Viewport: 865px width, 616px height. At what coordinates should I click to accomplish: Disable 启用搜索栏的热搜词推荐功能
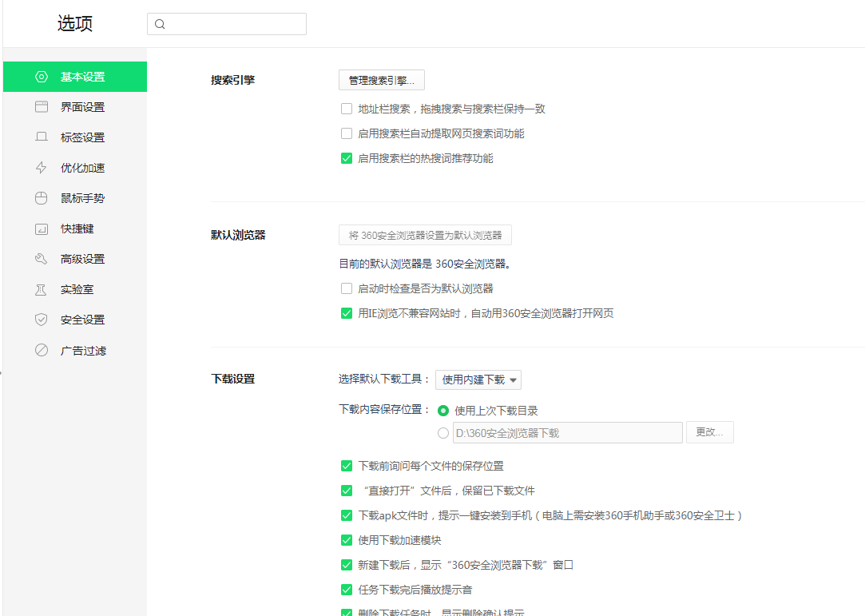(347, 158)
